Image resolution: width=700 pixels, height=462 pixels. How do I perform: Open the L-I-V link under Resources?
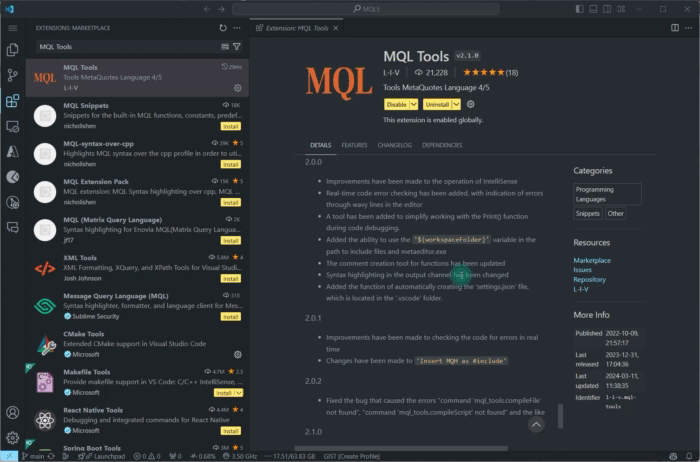click(x=581, y=289)
